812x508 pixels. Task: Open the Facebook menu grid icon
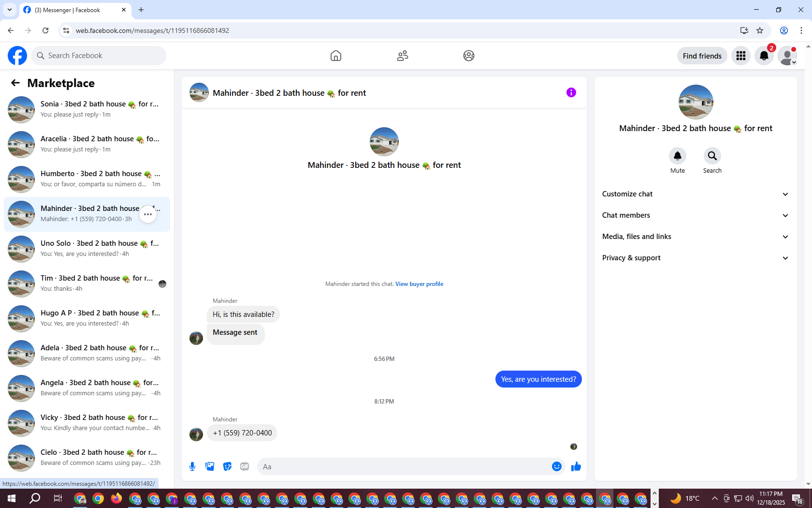click(x=741, y=56)
